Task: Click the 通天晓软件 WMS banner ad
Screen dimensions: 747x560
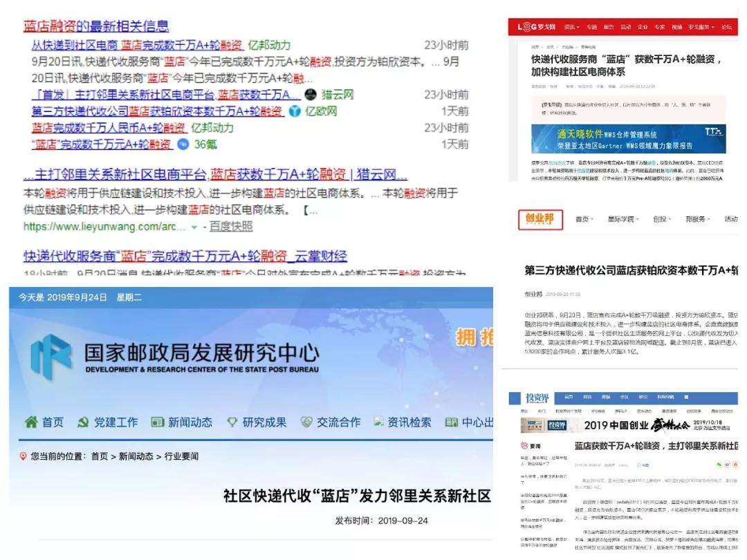Action: coord(628,138)
